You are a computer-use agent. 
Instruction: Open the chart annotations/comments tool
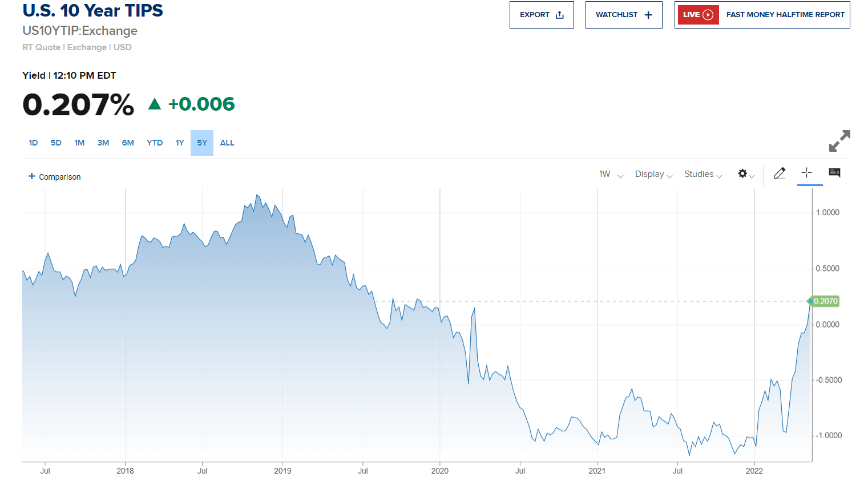point(834,173)
